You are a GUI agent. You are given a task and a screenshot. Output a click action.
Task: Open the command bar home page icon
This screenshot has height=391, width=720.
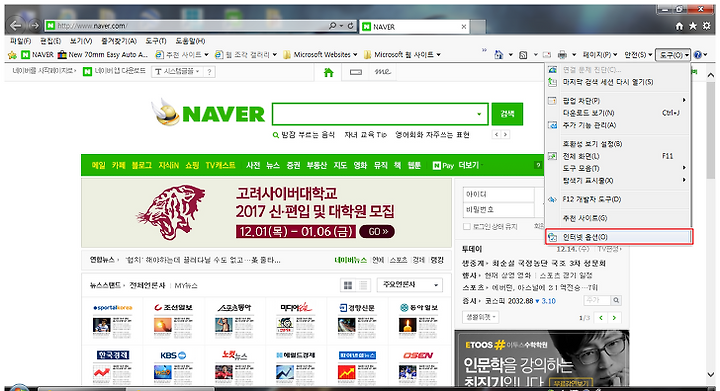tap(498, 55)
